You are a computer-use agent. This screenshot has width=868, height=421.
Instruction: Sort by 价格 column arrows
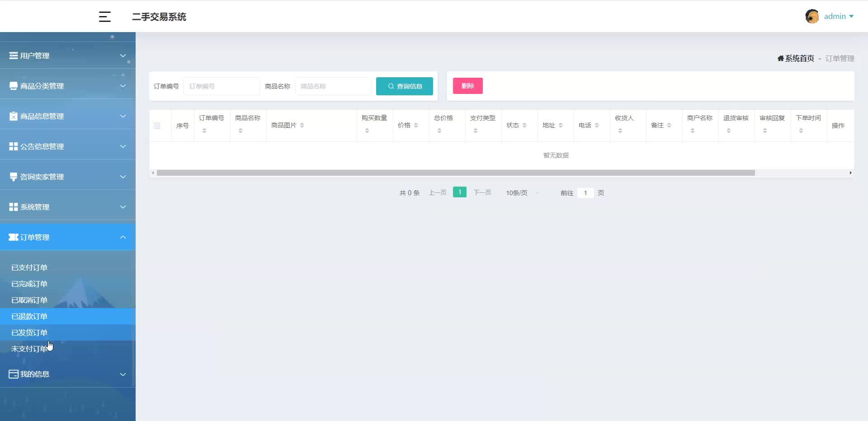pyautogui.click(x=416, y=125)
